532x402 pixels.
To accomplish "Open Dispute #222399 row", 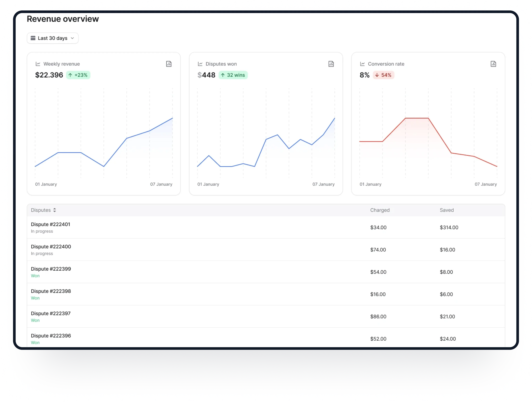I will (x=266, y=272).
